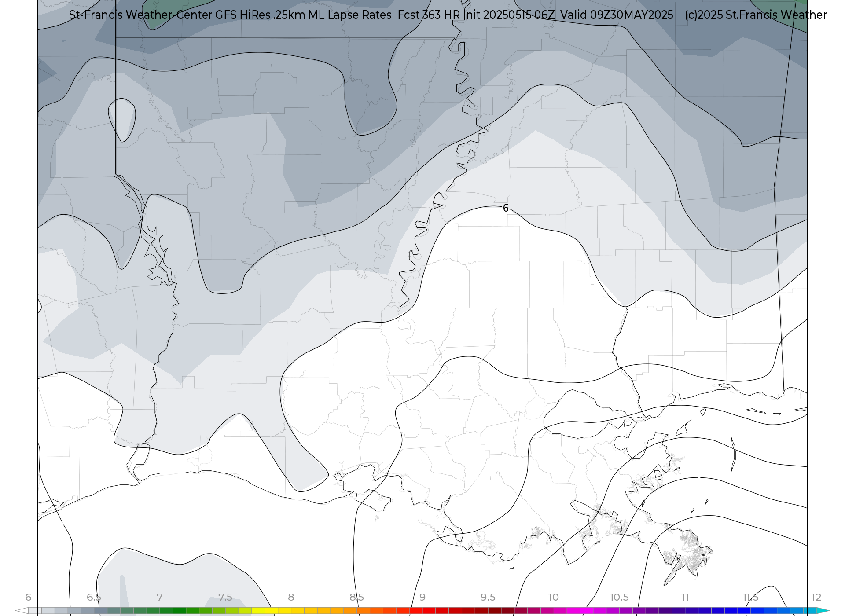Click the dark green colorbar swatch
Viewport: 845px width, 616px height.
point(179,611)
